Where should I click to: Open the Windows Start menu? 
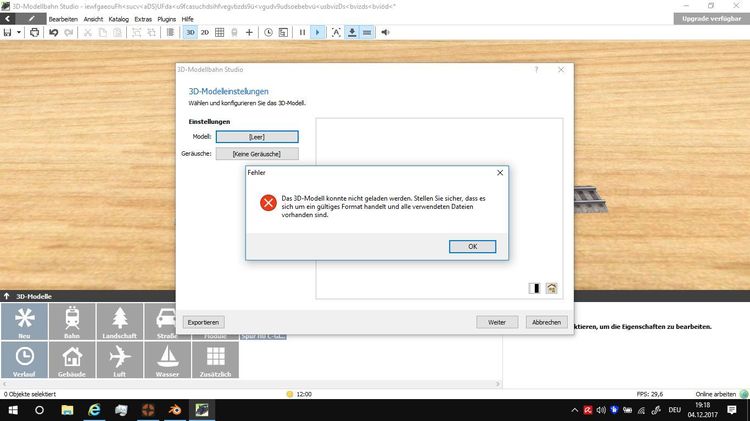tap(13, 410)
